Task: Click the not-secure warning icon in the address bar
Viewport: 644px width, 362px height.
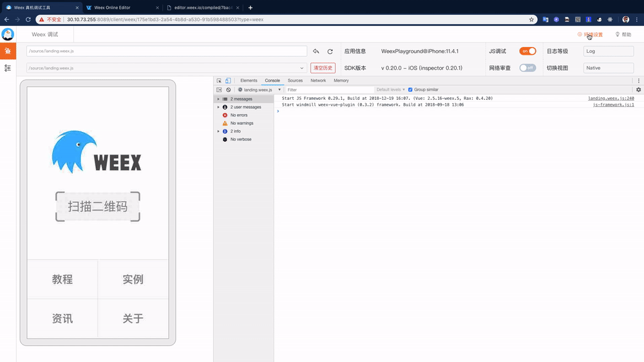Action: [x=41, y=19]
